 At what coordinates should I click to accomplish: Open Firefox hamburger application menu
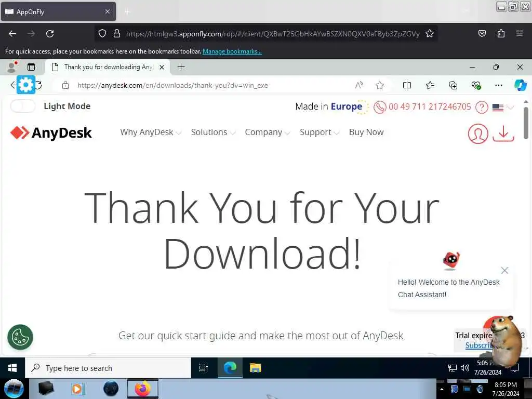[520, 33]
